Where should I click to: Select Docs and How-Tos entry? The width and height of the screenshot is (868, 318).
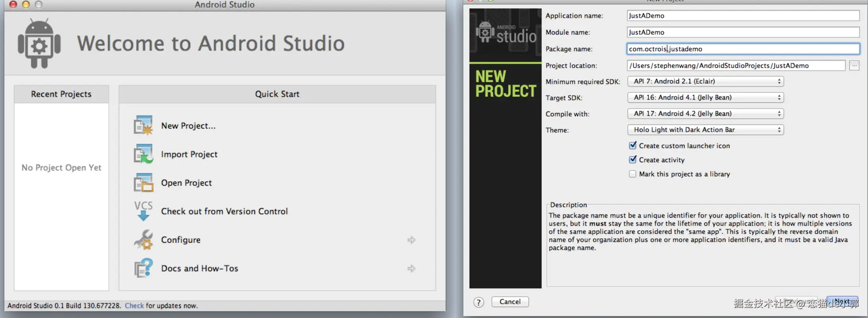tap(199, 268)
